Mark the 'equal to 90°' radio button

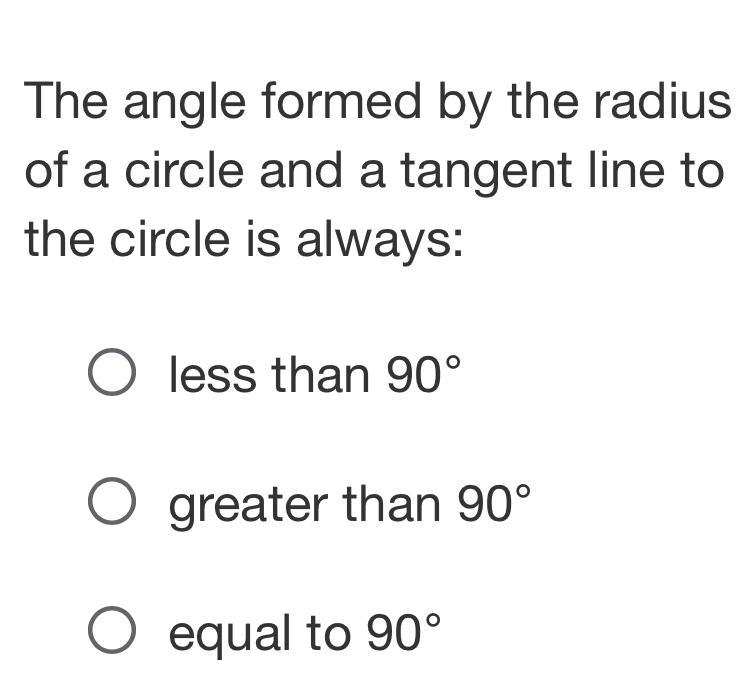point(112,630)
